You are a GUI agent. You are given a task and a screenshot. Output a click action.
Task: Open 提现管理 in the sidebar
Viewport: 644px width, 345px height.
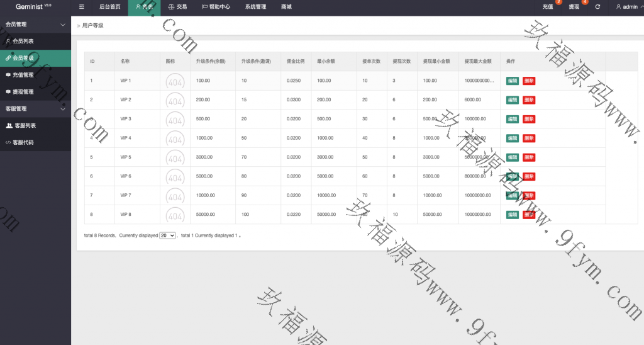23,92
